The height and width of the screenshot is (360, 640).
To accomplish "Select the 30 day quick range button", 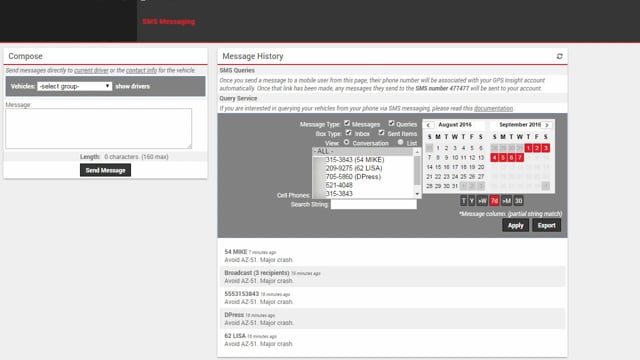I will pyautogui.click(x=518, y=201).
